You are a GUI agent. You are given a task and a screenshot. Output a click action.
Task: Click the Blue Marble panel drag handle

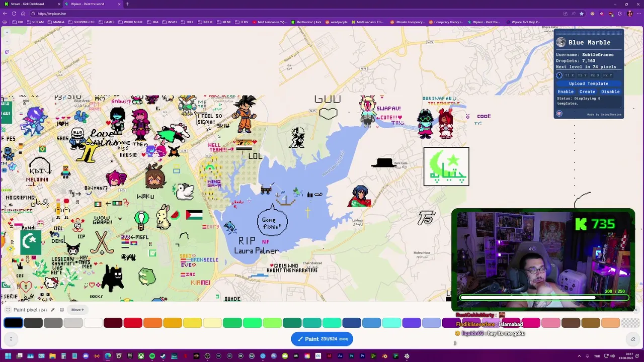[589, 34]
